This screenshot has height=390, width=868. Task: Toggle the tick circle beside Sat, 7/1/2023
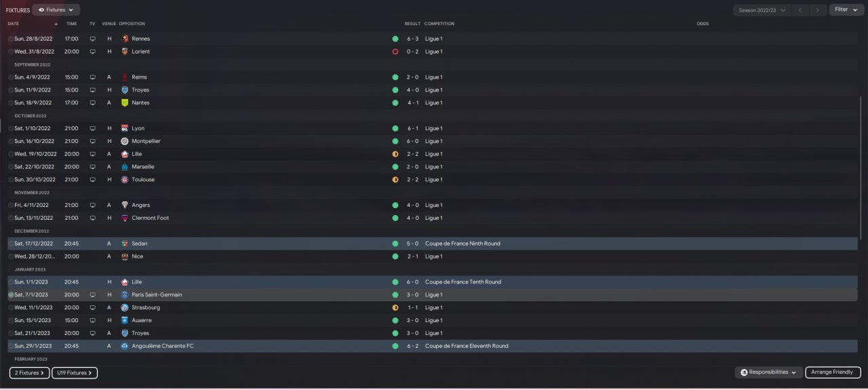coord(11,295)
